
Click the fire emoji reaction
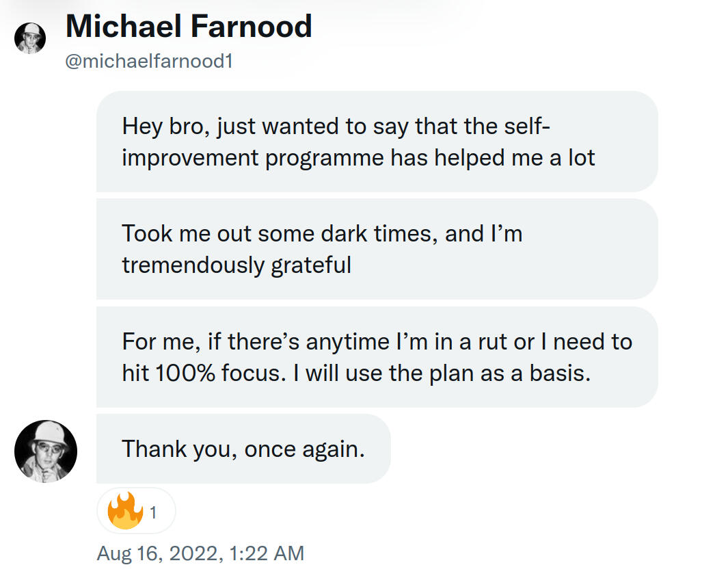[124, 510]
